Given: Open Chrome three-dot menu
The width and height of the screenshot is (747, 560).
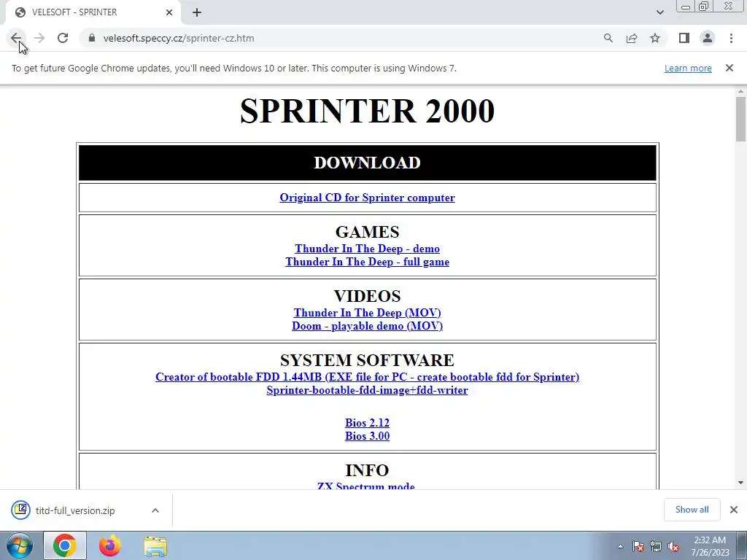Looking at the screenshot, I should [731, 38].
